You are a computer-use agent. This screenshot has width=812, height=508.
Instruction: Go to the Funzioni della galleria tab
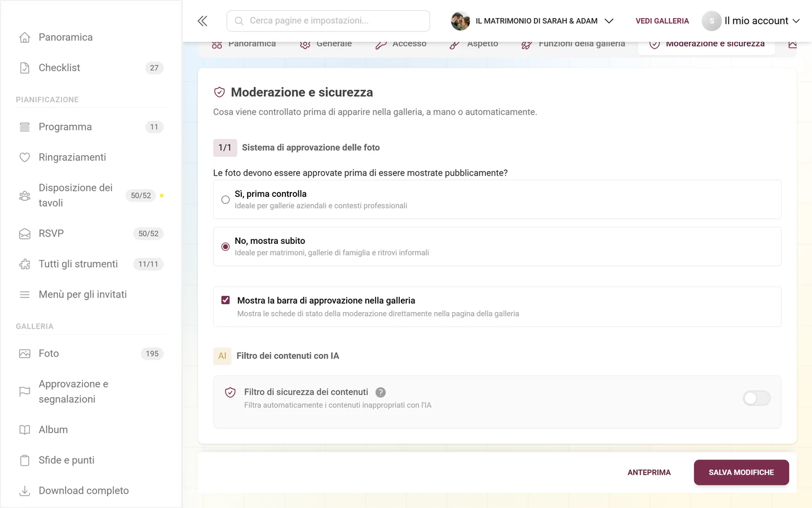click(x=573, y=43)
